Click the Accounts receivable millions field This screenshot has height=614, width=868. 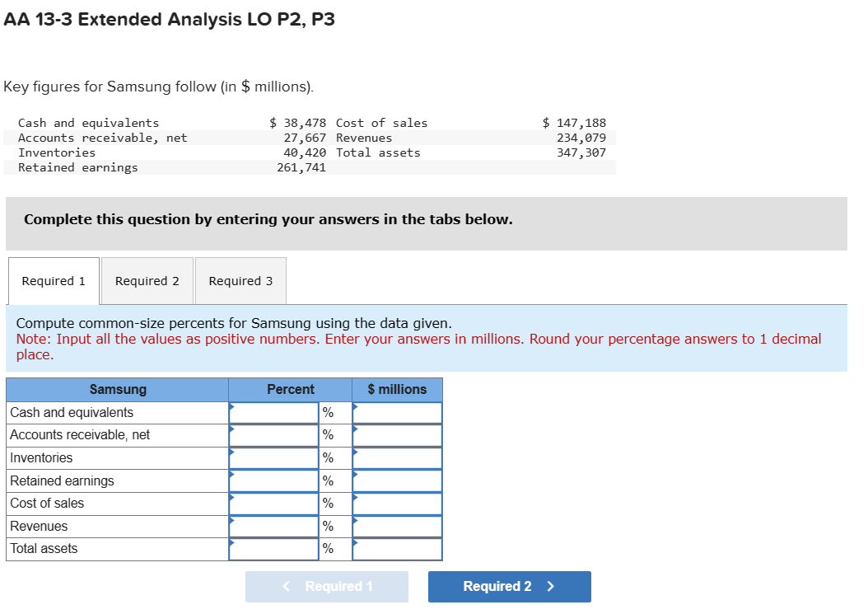pos(397,434)
